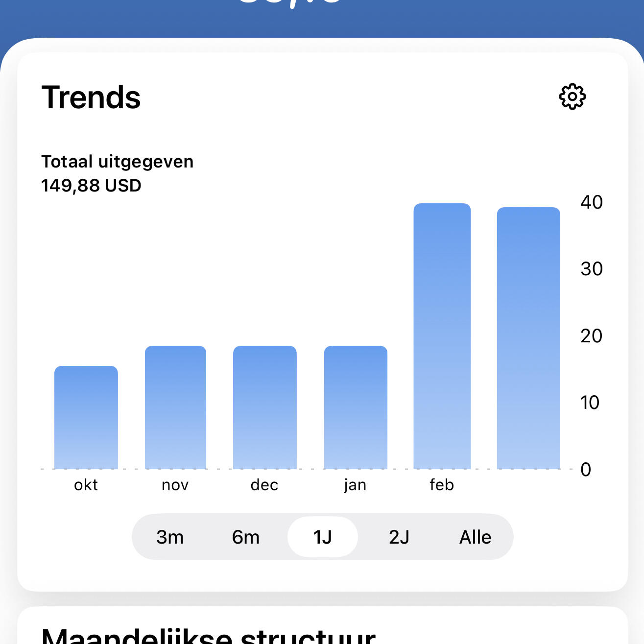This screenshot has height=644, width=644.
Task: Select the 1J range option
Action: tap(323, 537)
